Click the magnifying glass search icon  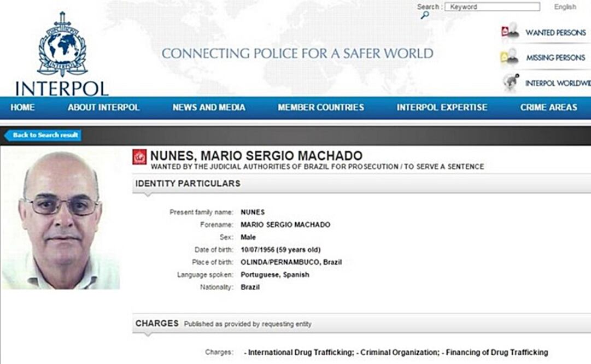pyautogui.click(x=425, y=15)
